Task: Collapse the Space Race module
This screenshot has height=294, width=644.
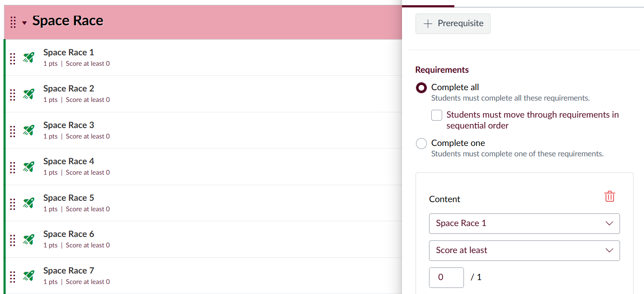Action: 24,23
